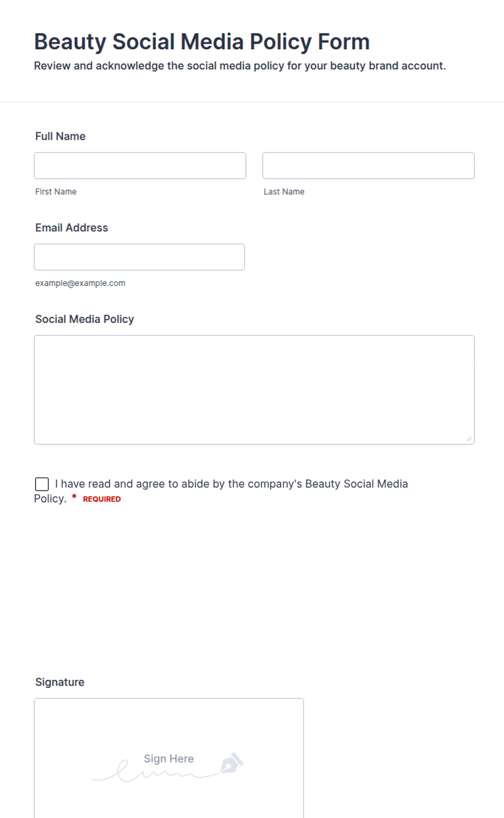
Task: Click the pen nib icon in signature box
Action: (x=232, y=763)
